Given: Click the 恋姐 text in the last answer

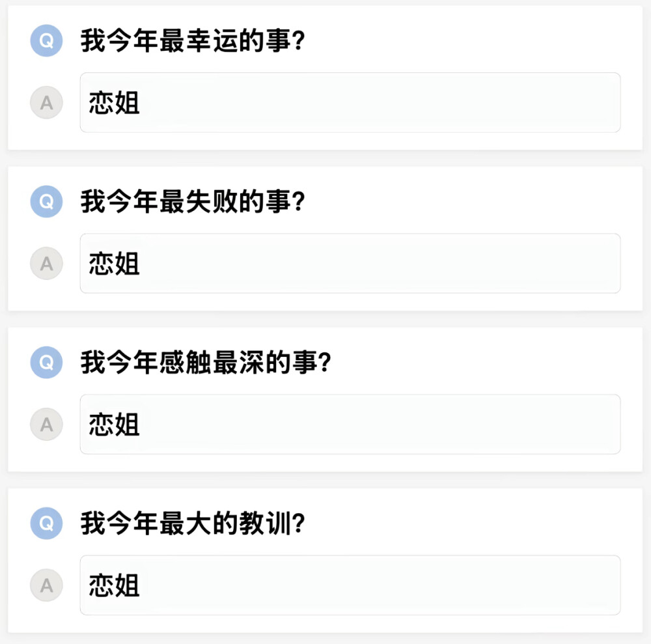Looking at the screenshot, I should 113,585.
